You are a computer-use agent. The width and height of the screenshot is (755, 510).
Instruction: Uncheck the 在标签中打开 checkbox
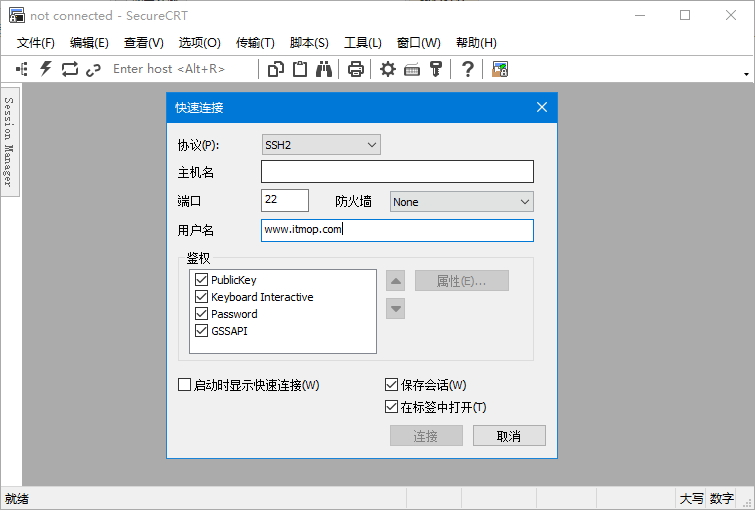[x=391, y=407]
